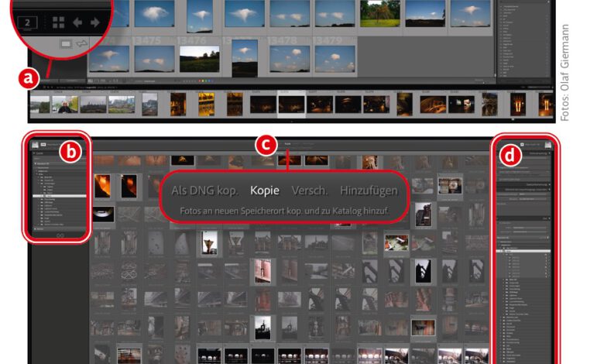Pick the pink red structure import thumbnail
Screen dimensions: 604x364
click(x=263, y=271)
